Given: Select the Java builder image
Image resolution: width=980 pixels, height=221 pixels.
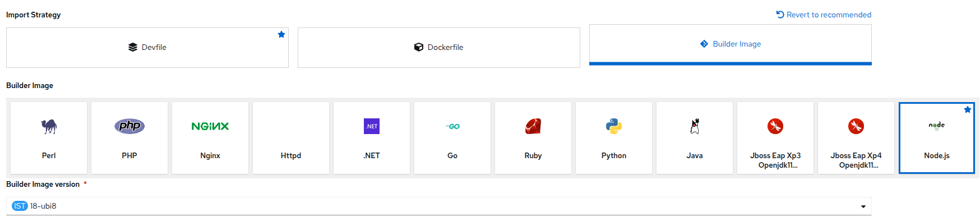Looking at the screenshot, I should point(695,138).
